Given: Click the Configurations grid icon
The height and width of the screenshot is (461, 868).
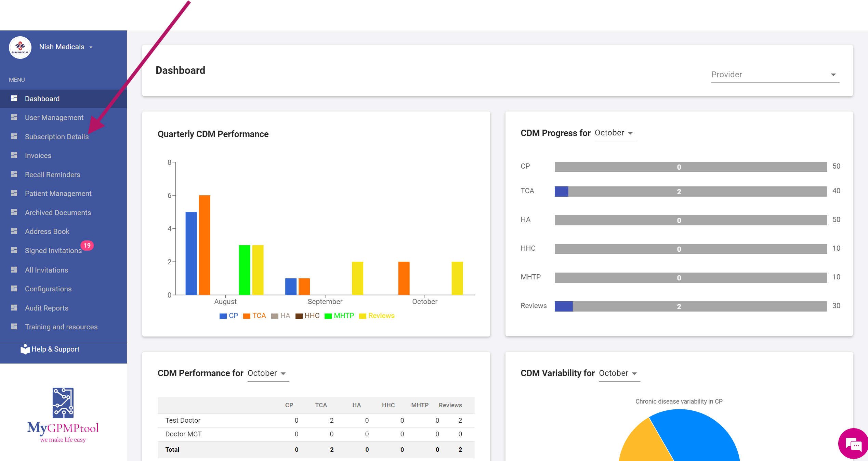Looking at the screenshot, I should pos(14,289).
